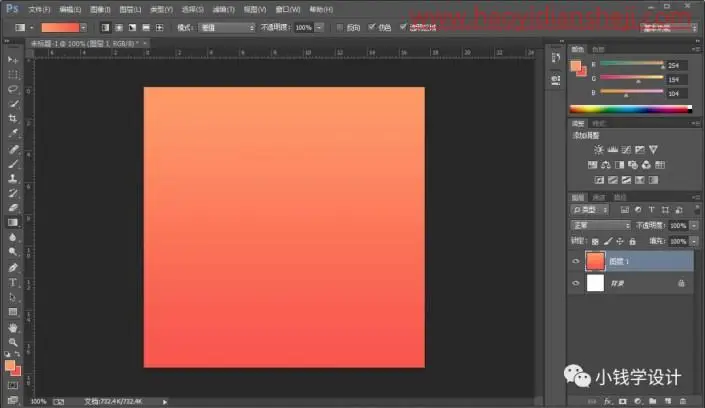The height and width of the screenshot is (408, 705).
Task: Open the Layer (图层) menu
Action: click(130, 9)
